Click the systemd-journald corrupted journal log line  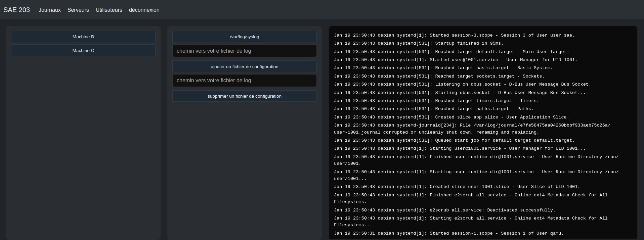472,129
